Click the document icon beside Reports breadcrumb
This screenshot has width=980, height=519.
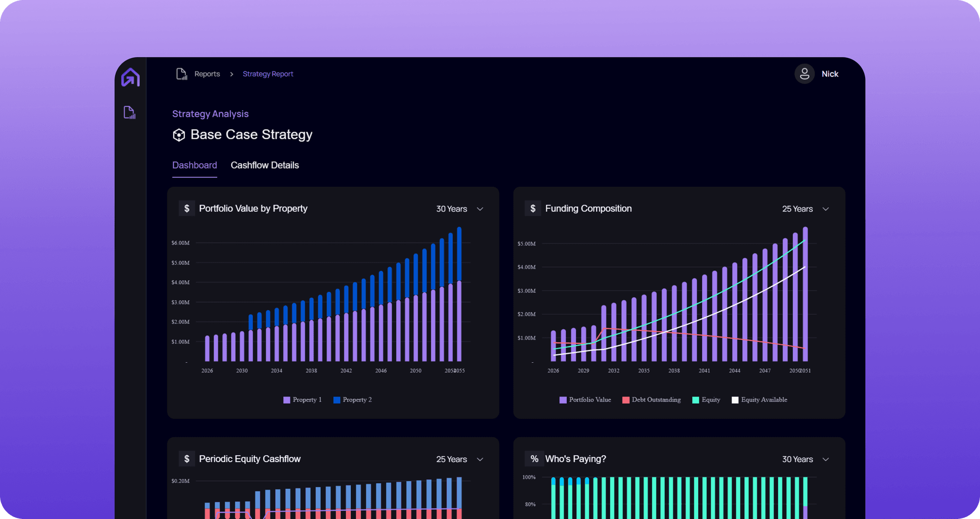pos(181,74)
